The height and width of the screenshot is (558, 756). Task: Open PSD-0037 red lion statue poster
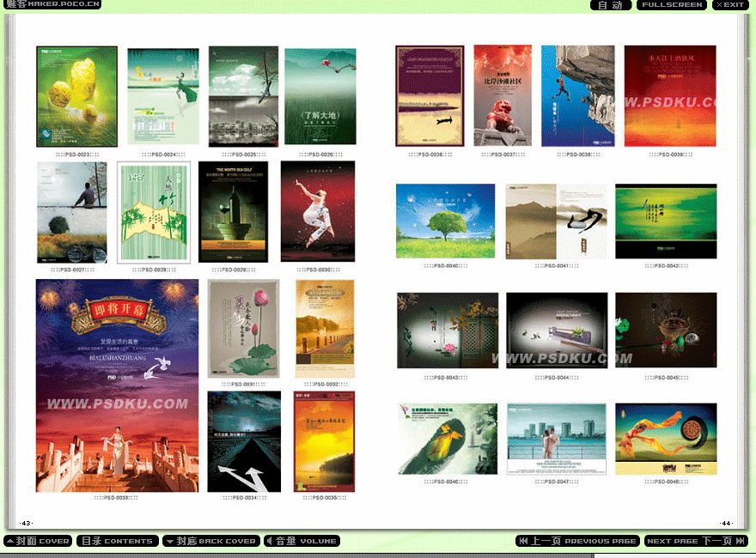tap(503, 95)
